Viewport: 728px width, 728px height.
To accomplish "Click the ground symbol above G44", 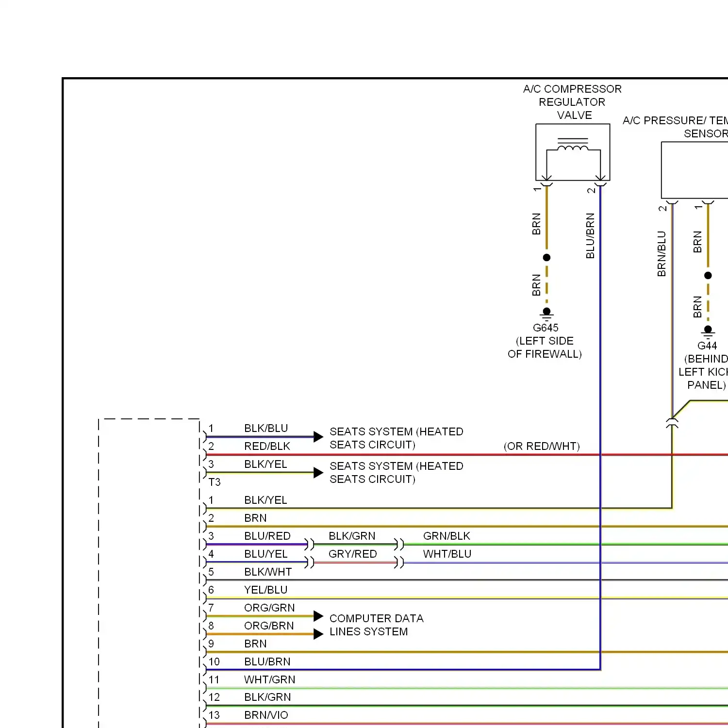I will (x=708, y=331).
